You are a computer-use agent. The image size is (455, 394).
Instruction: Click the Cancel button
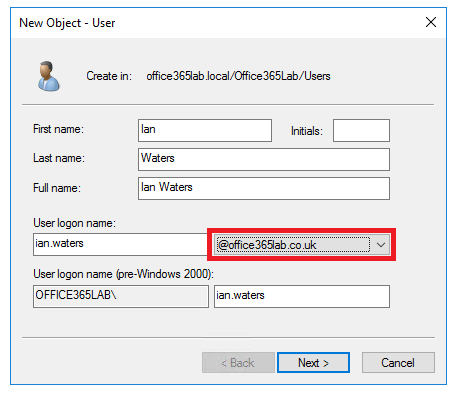tap(398, 363)
